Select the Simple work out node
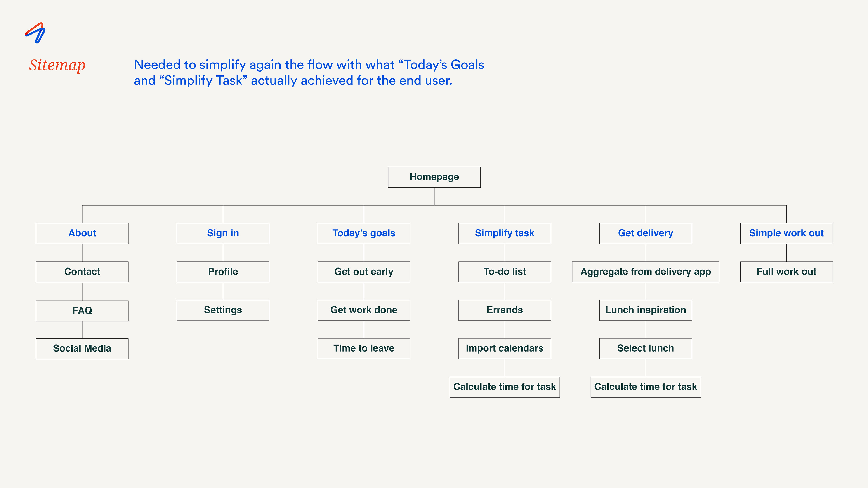868x488 pixels. tap(786, 233)
